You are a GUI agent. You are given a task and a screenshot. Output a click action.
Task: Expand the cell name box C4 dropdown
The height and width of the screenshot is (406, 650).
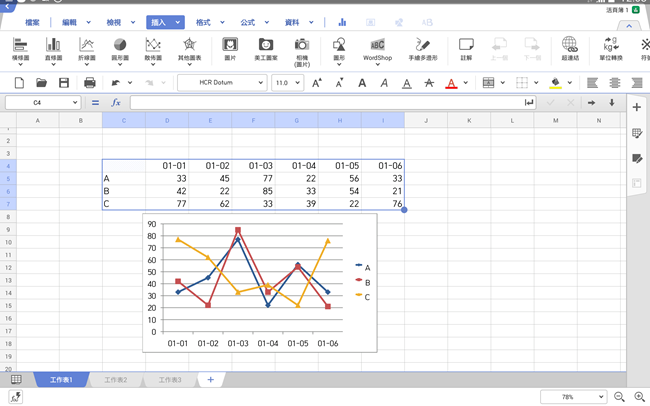[75, 102]
